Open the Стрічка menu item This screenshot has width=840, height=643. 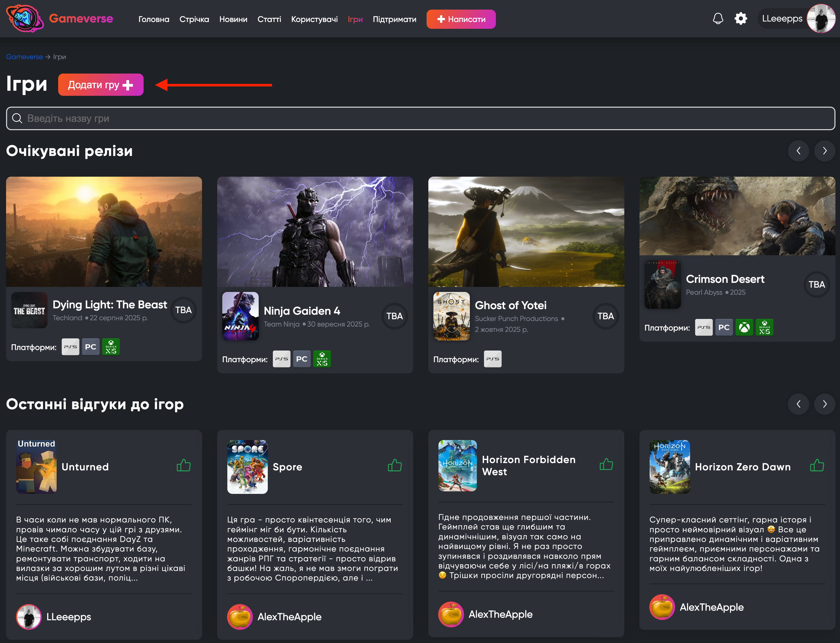point(194,19)
